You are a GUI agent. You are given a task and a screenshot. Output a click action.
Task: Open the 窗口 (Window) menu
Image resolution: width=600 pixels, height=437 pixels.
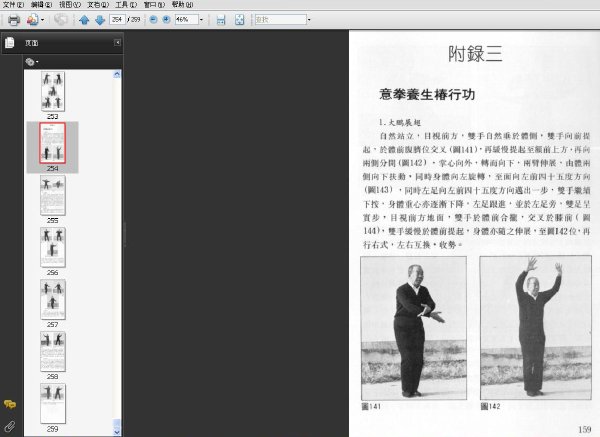pyautogui.click(x=154, y=5)
